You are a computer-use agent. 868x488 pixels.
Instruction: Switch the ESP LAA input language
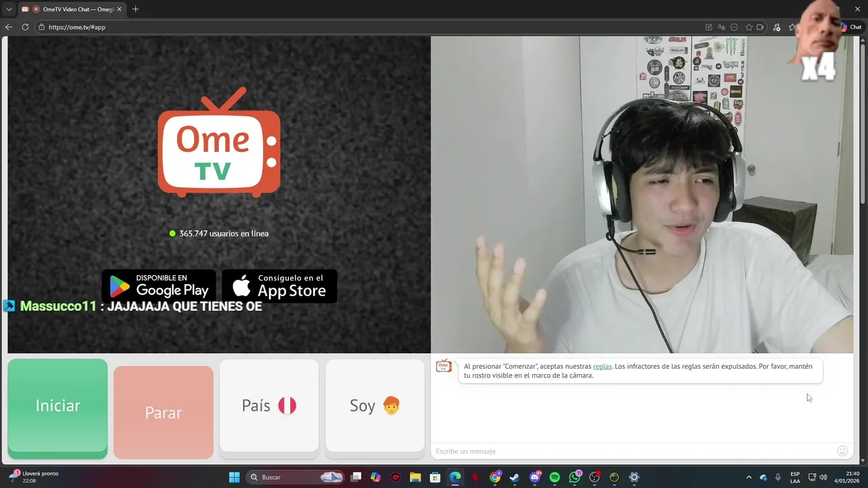tap(795, 477)
